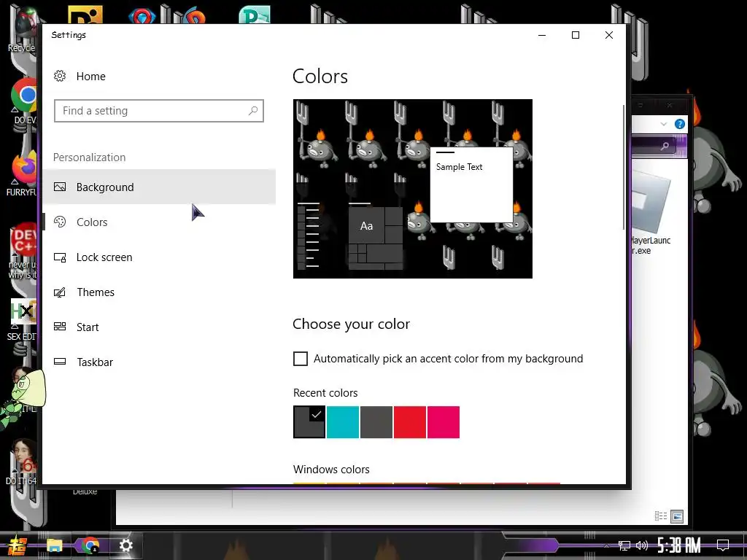Click the Recent colors label
The height and width of the screenshot is (560, 747).
pyautogui.click(x=325, y=393)
